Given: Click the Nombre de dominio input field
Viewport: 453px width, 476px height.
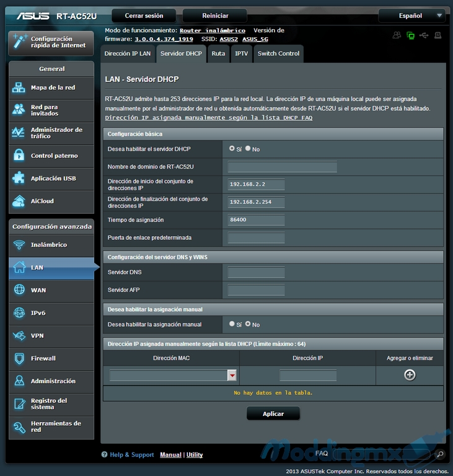Looking at the screenshot, I should click(283, 167).
